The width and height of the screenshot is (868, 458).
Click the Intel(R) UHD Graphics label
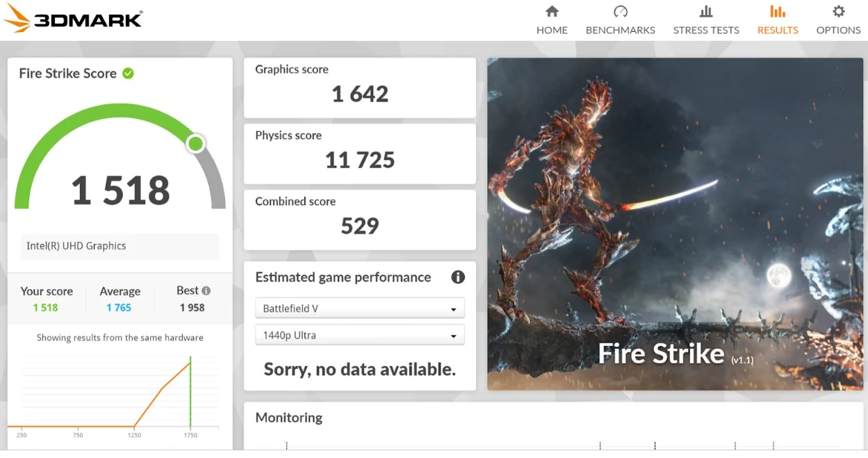click(x=76, y=246)
